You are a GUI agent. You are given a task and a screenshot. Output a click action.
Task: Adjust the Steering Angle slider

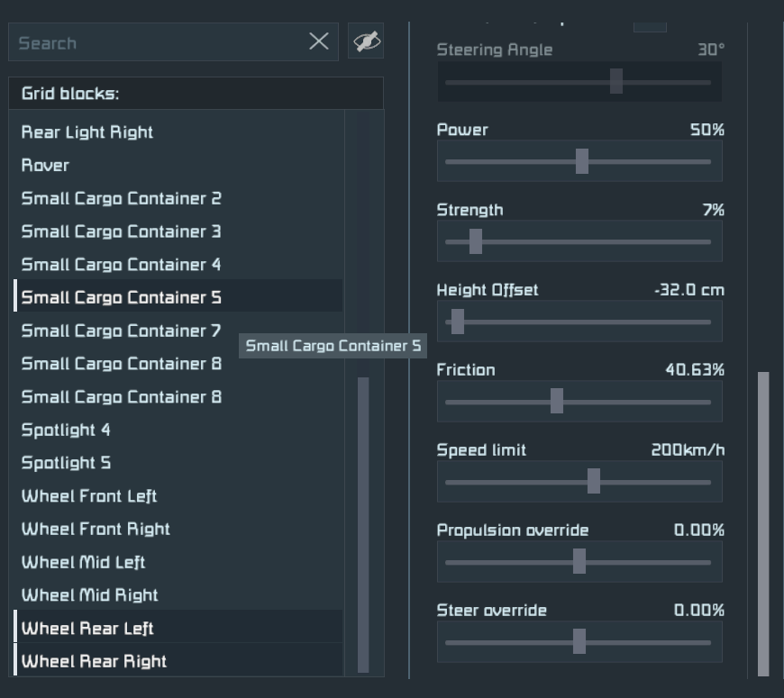coord(616,81)
